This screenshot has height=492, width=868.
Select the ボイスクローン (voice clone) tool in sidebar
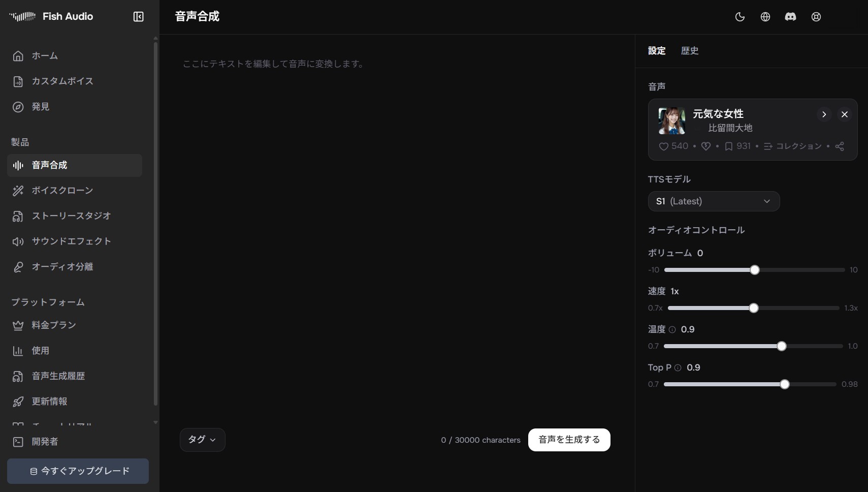(x=61, y=191)
